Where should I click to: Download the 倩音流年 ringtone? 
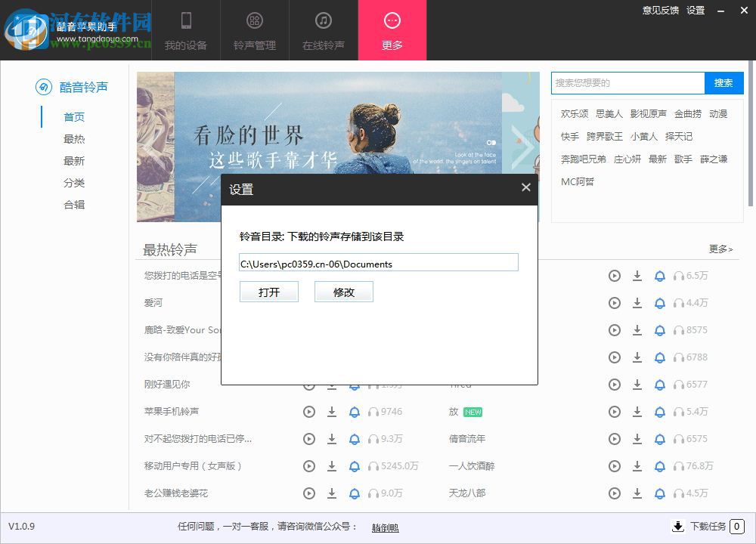click(638, 439)
